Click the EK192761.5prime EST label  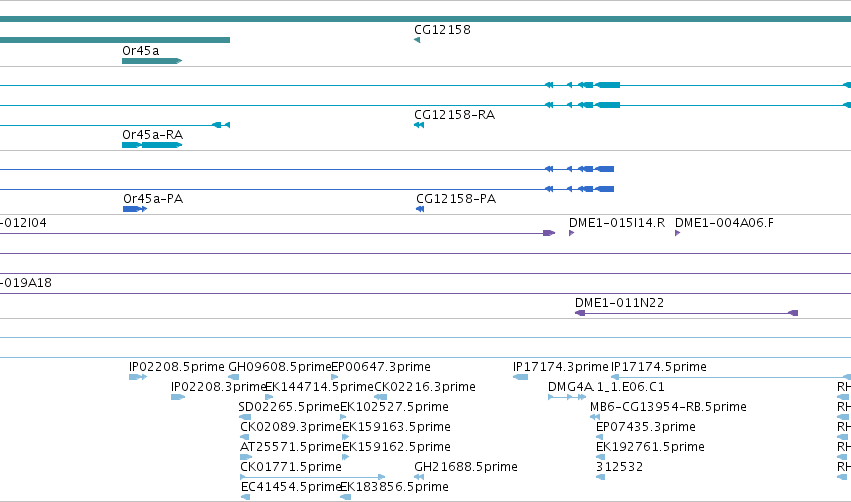point(650,447)
